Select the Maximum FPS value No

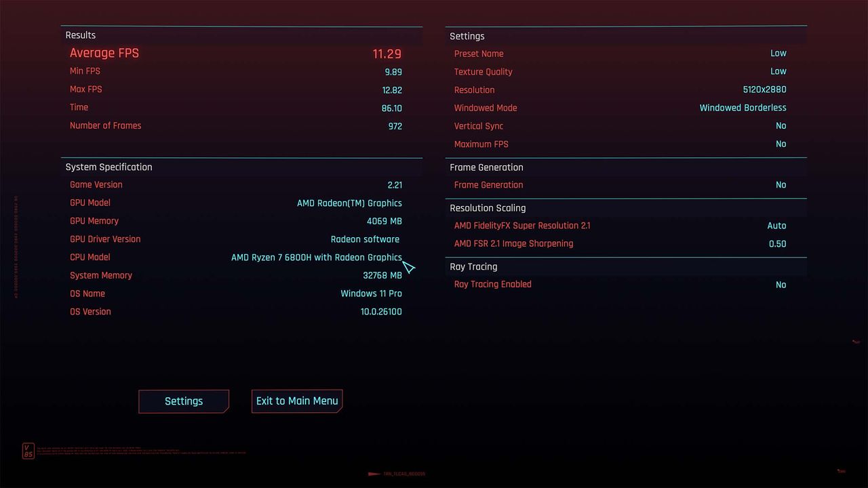(781, 144)
